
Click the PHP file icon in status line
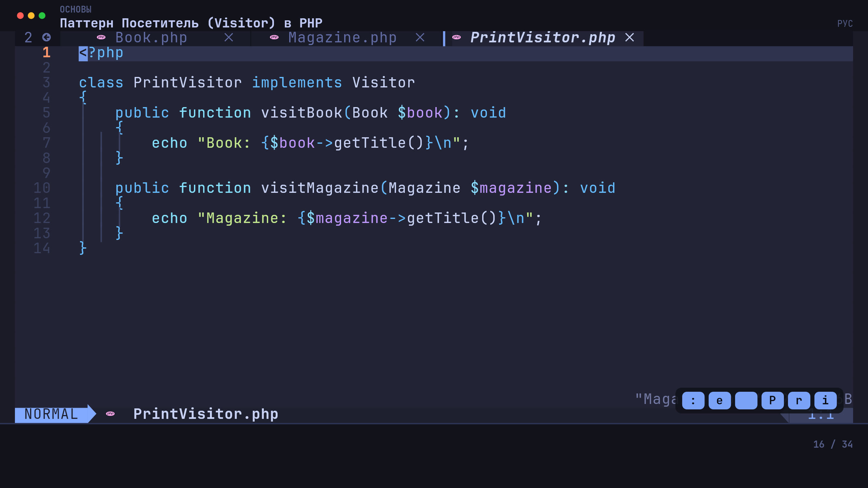(x=110, y=414)
